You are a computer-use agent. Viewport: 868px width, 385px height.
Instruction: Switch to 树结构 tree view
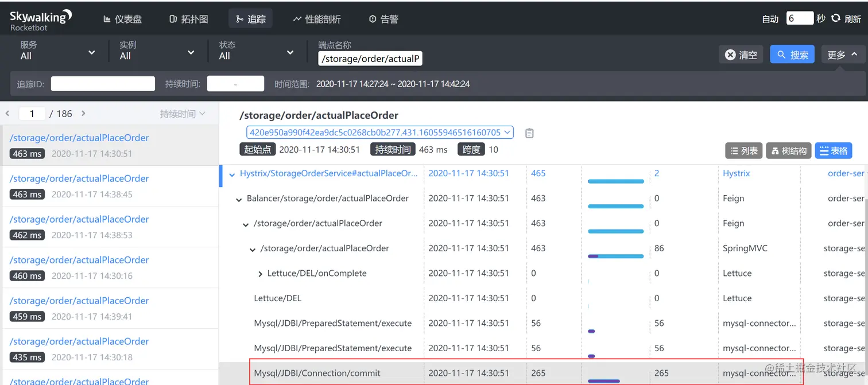click(x=789, y=151)
